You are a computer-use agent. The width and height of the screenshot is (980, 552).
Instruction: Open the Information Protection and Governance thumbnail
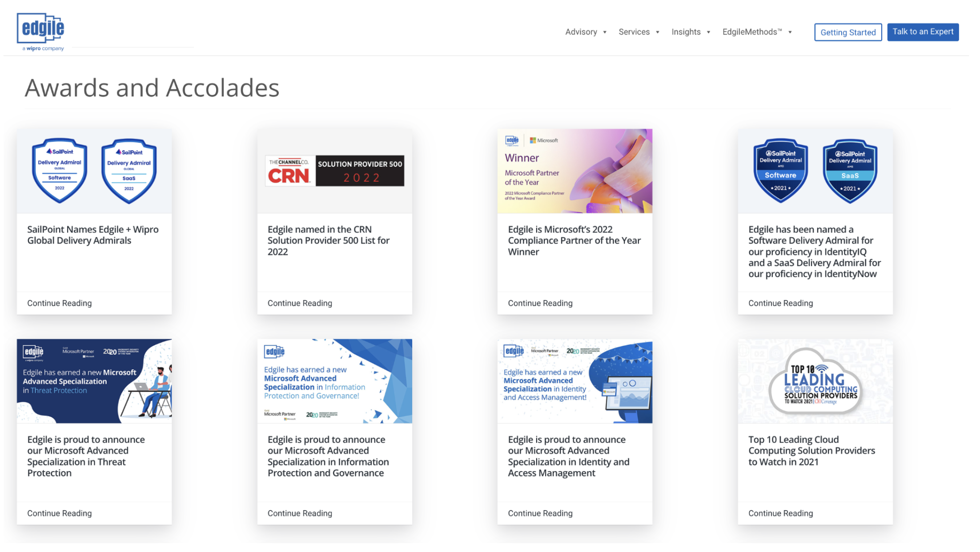click(335, 381)
